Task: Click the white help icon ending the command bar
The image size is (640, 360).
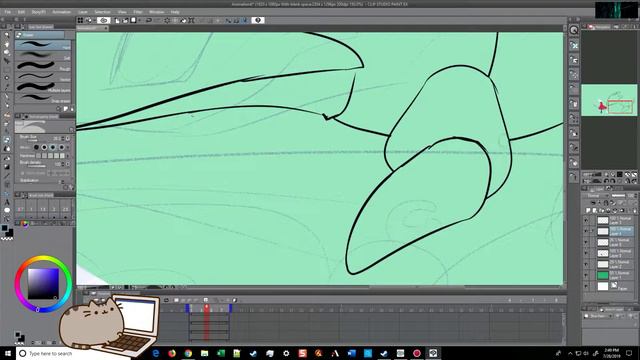Action: point(258,20)
